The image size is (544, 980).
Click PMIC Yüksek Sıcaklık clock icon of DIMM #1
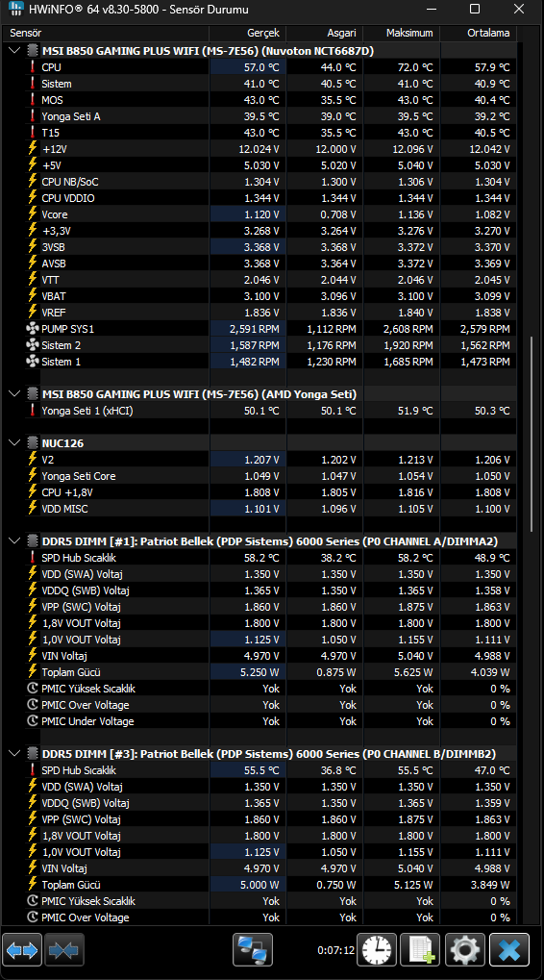pos(33,689)
